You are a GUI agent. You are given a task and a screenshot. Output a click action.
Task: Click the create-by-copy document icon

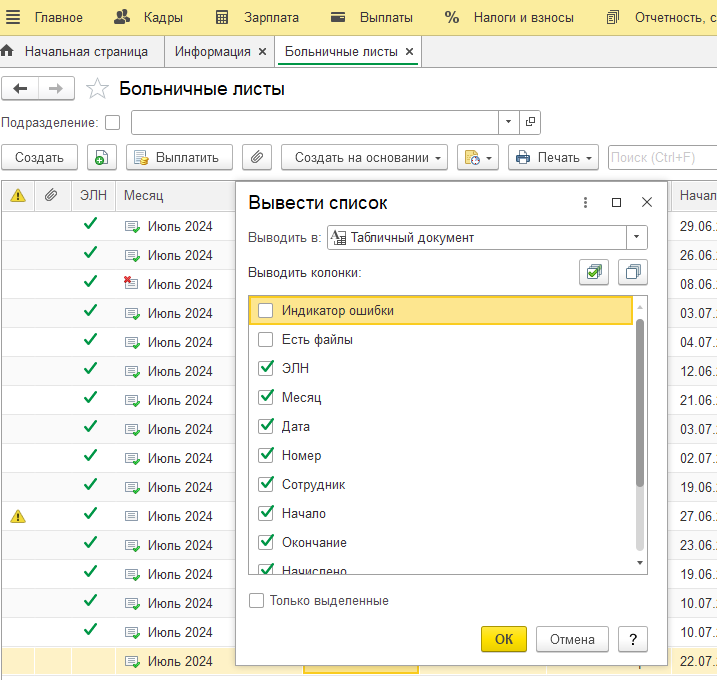(x=102, y=157)
